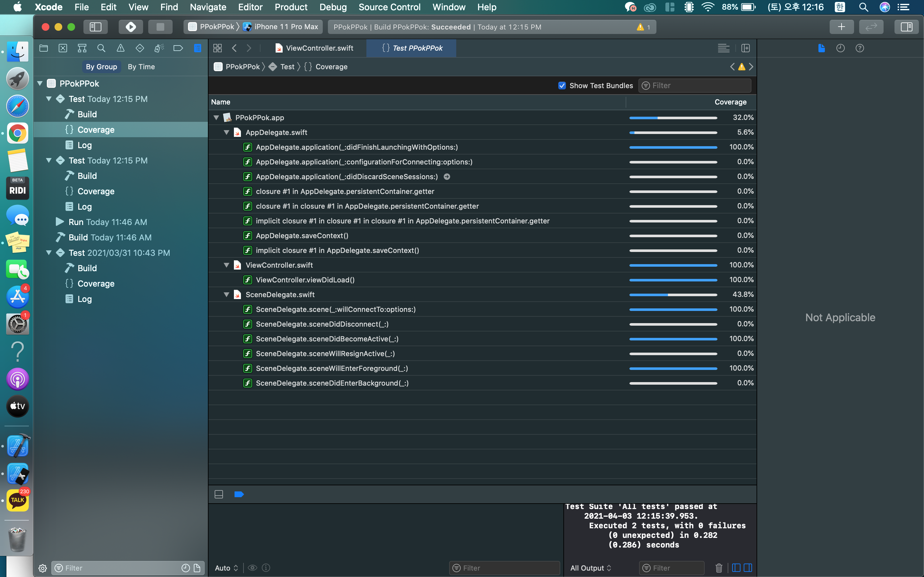This screenshot has height=577, width=924.
Task: Open the Issue navigator warning icon
Action: coord(120,48)
